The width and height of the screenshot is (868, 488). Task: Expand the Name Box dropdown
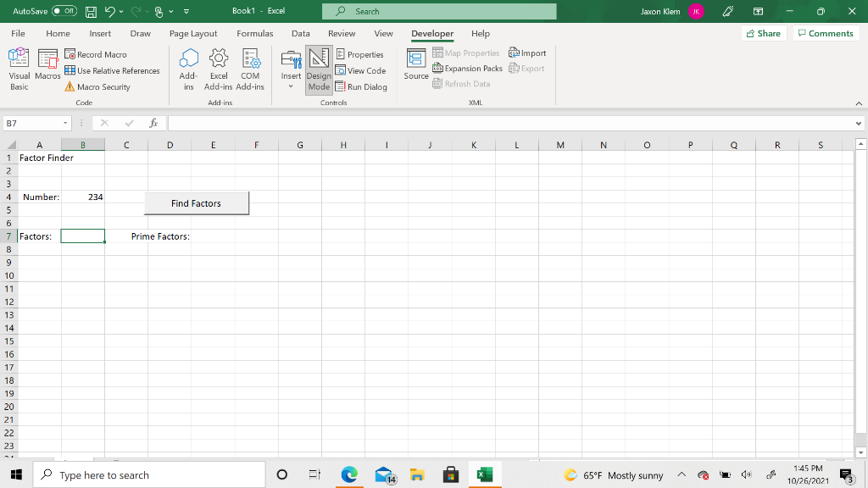65,123
